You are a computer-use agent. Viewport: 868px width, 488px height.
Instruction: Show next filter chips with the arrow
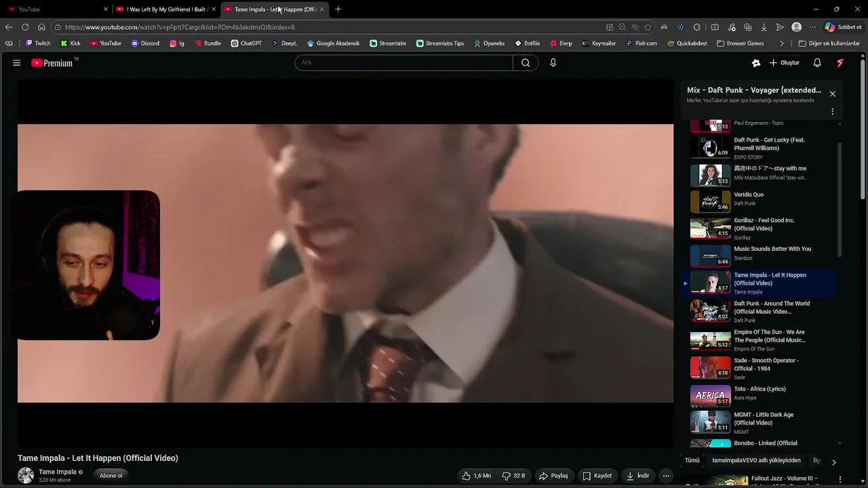click(834, 462)
